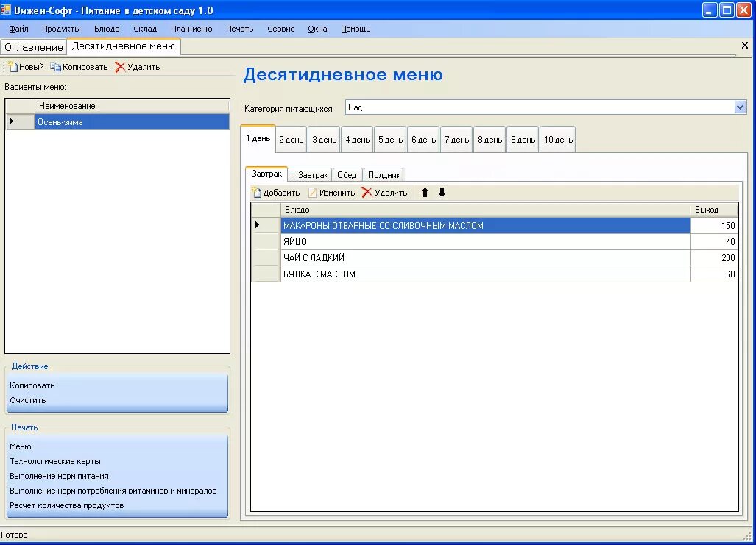Open the II Завтрак meal tab
756x545 pixels.
pos(309,175)
